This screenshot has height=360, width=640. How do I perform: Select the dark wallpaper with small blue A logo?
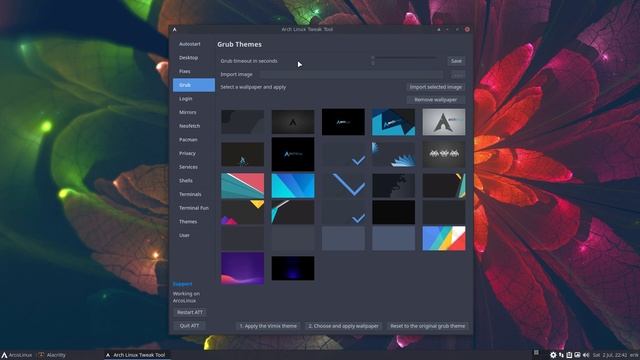point(242,154)
